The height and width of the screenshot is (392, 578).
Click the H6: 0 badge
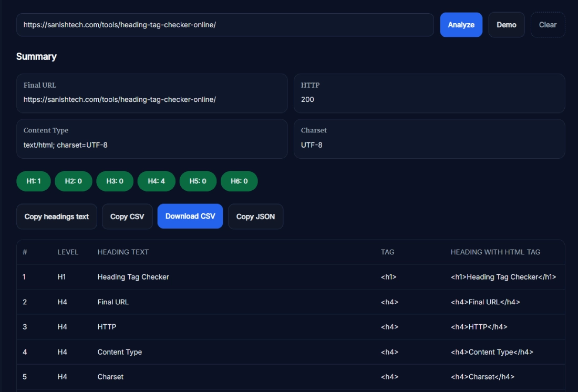tap(239, 181)
